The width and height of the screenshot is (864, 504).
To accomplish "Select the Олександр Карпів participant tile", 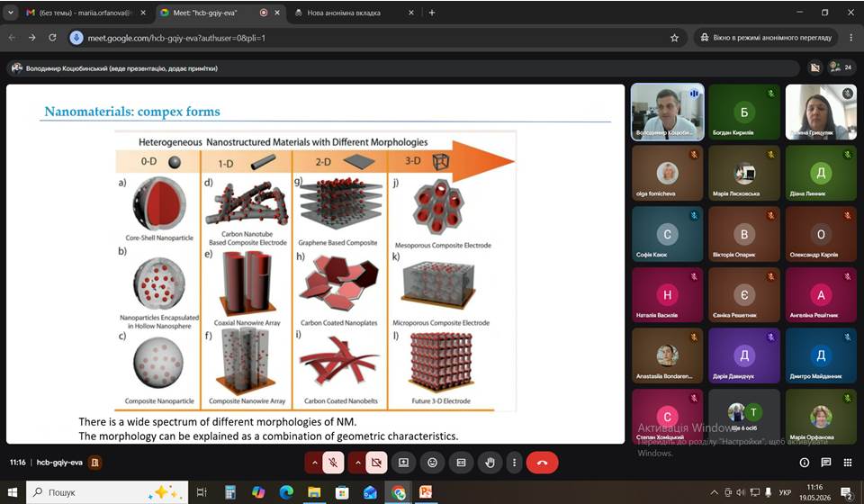I will pyautogui.click(x=821, y=234).
